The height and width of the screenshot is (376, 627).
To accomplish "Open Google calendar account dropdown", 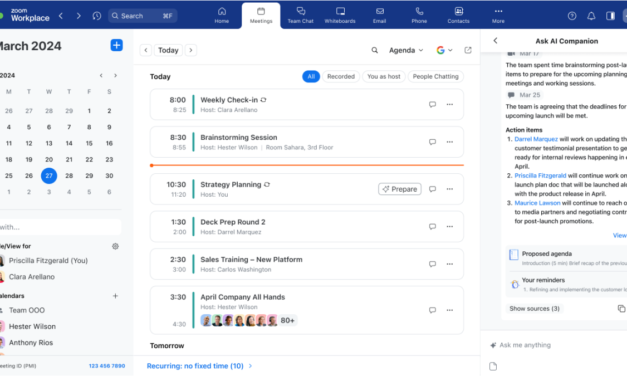I will pos(444,50).
